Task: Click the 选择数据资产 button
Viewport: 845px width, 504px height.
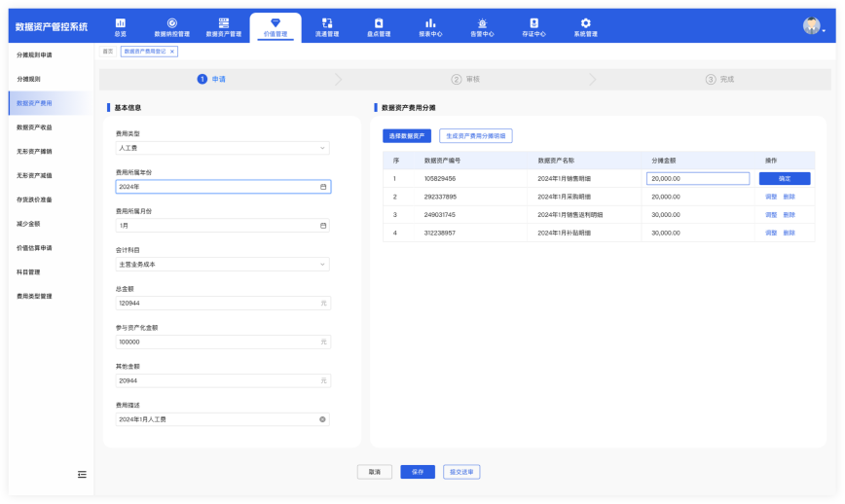Action: coord(407,136)
